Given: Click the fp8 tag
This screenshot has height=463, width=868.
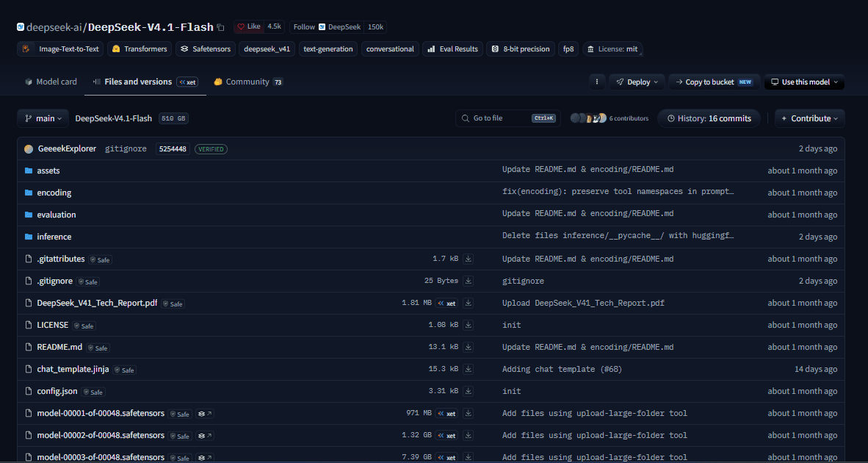Looking at the screenshot, I should (568, 49).
